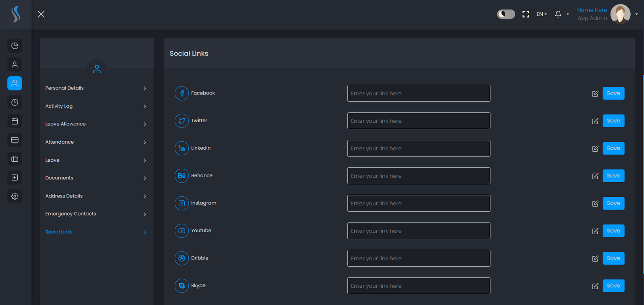Open the calendar sidebar icon
This screenshot has height=305, width=644.
coord(15,121)
